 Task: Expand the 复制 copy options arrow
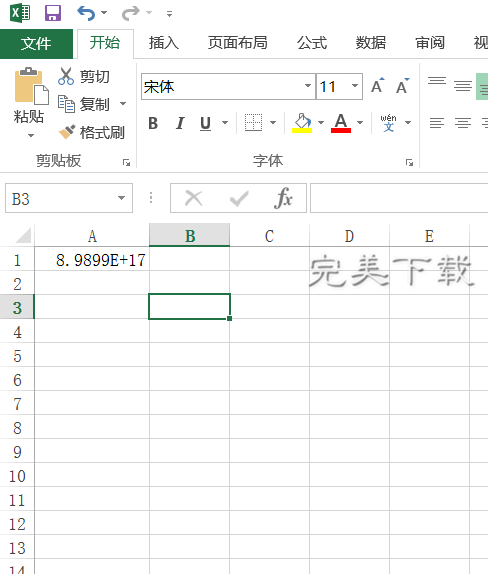click(123, 104)
